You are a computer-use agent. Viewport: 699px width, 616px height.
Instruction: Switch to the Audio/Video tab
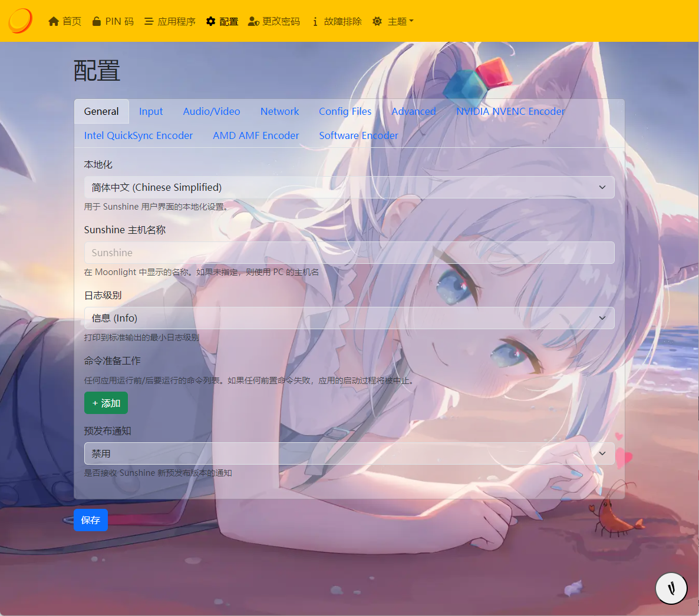tap(212, 111)
